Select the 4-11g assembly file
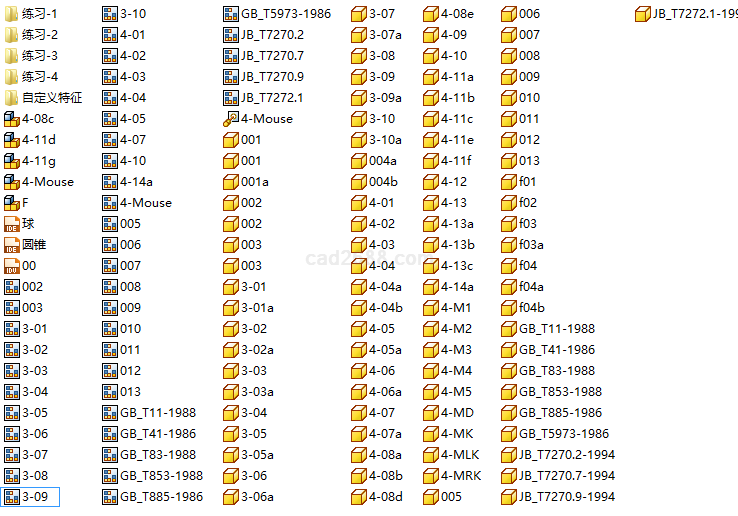738x516 pixels. [38, 161]
